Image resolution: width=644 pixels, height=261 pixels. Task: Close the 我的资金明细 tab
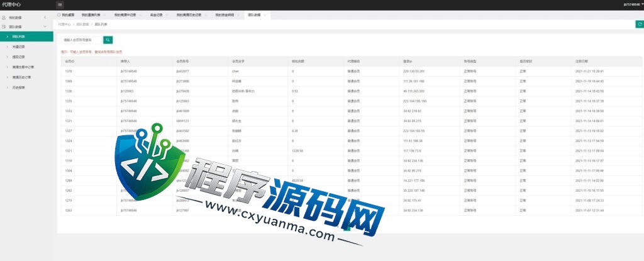click(x=238, y=15)
